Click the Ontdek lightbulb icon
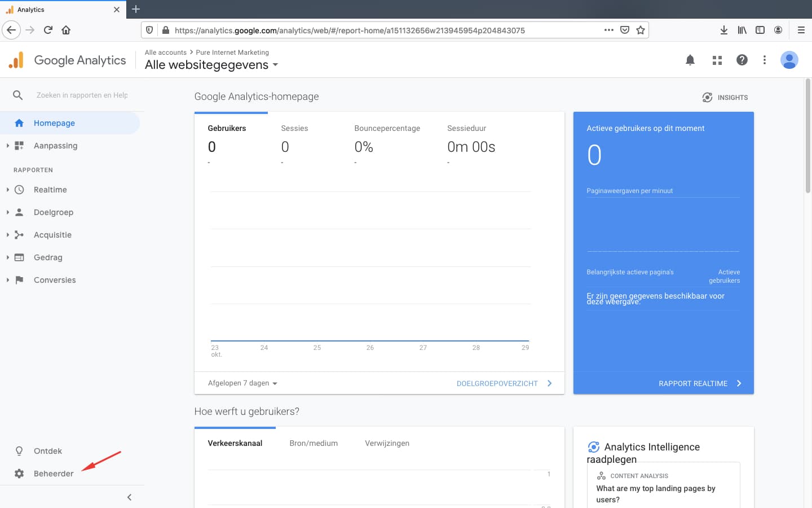 point(19,451)
